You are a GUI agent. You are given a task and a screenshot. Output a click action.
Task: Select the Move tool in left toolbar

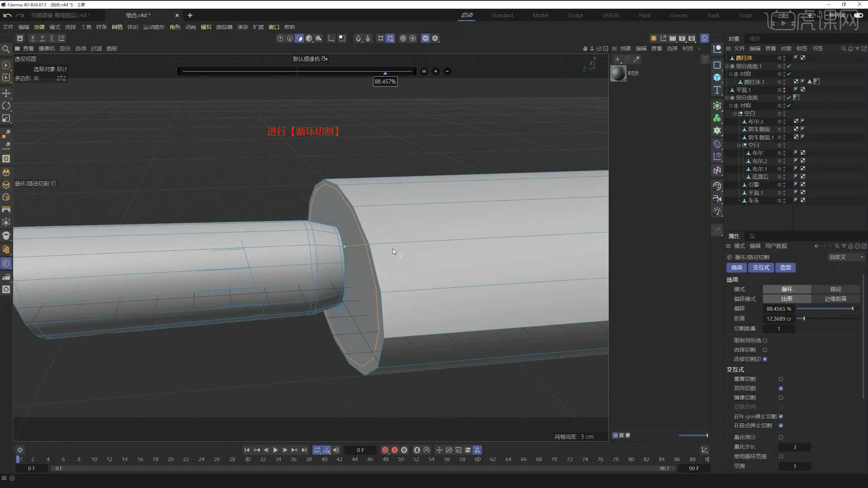(6, 93)
